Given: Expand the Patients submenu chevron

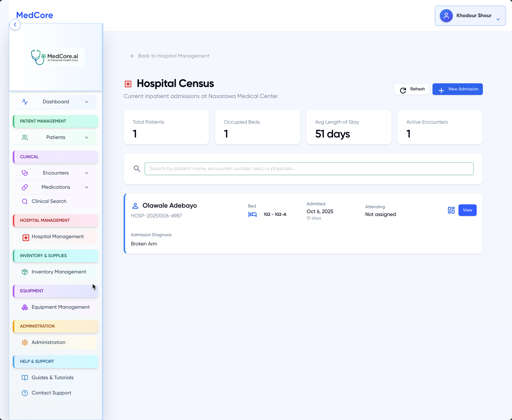Looking at the screenshot, I should (86, 137).
